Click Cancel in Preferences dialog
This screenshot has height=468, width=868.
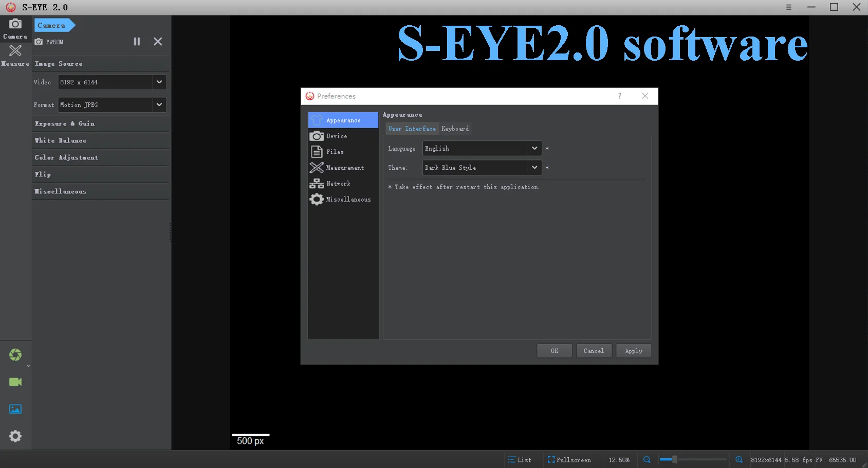594,351
